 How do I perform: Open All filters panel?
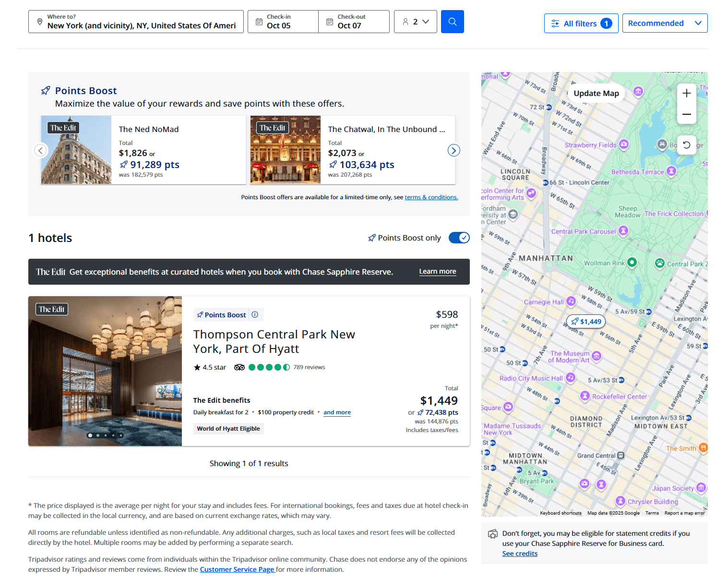(x=581, y=23)
